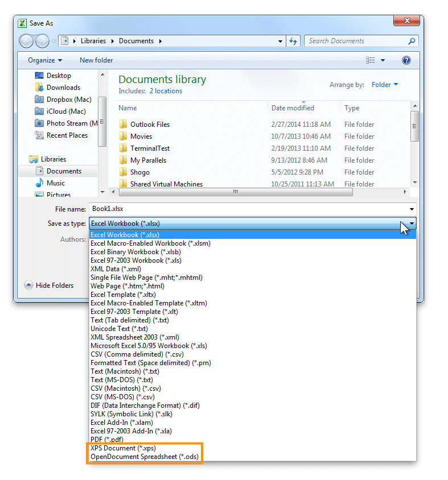
Task: Select Shared Virtual Machines folder
Action: pyautogui.click(x=166, y=184)
